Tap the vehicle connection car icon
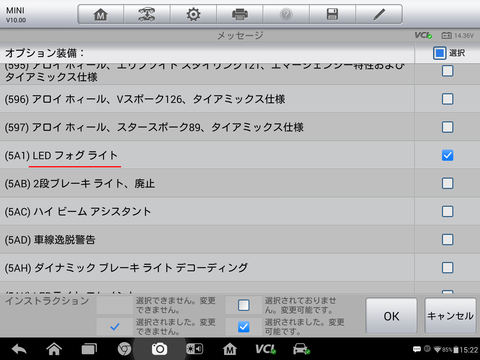Viewport: 480px width, 360px height. click(x=301, y=349)
